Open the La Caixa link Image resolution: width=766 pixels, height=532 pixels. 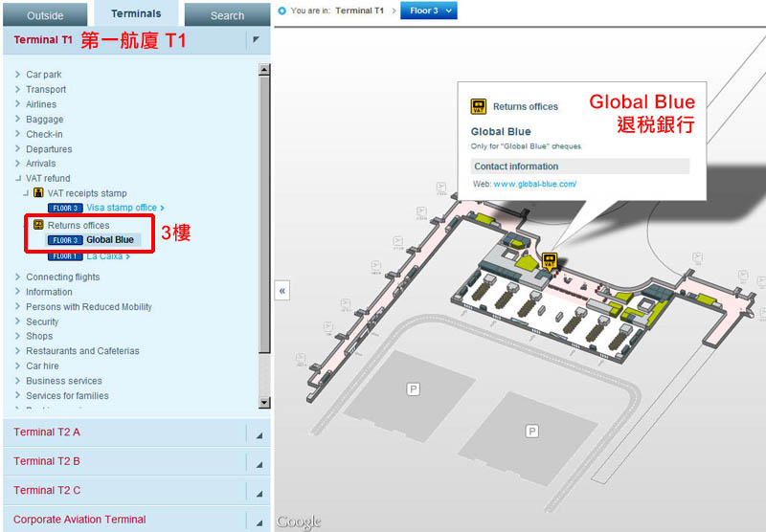[108, 256]
